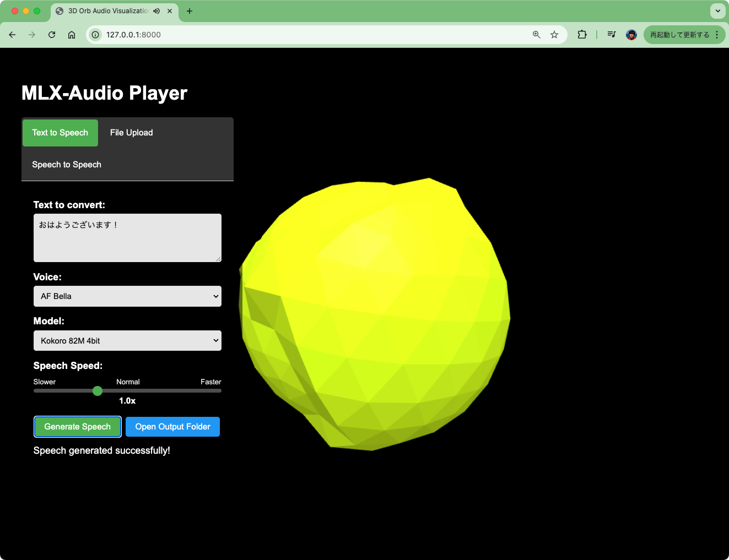729x560 pixels.
Task: Click the Normal label of speed slider
Action: [128, 382]
